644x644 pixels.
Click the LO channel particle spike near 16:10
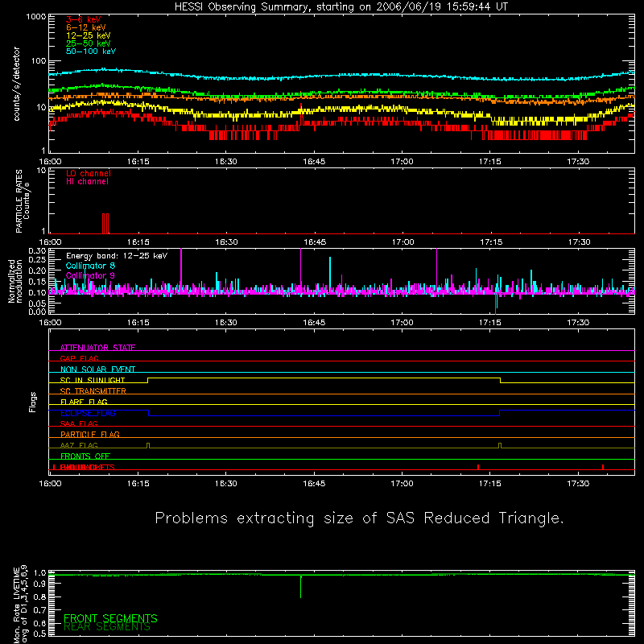pyautogui.click(x=105, y=224)
